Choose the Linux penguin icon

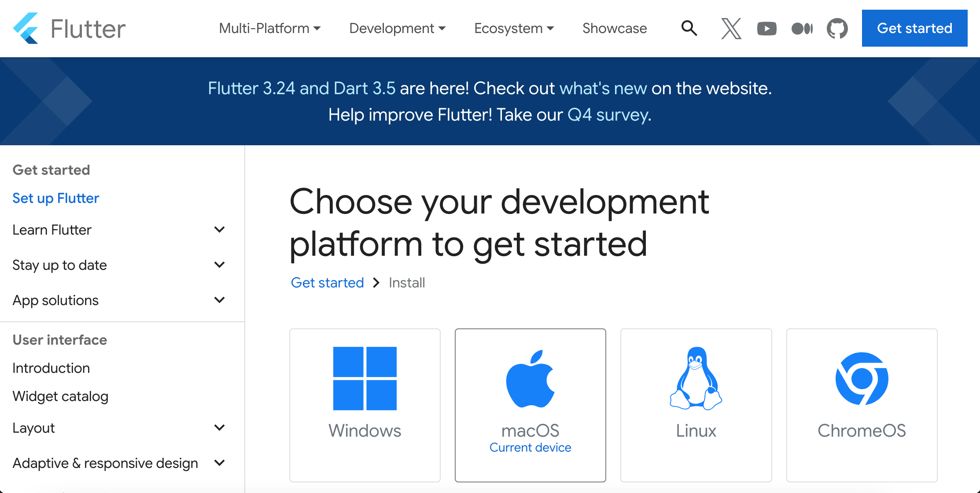696,379
